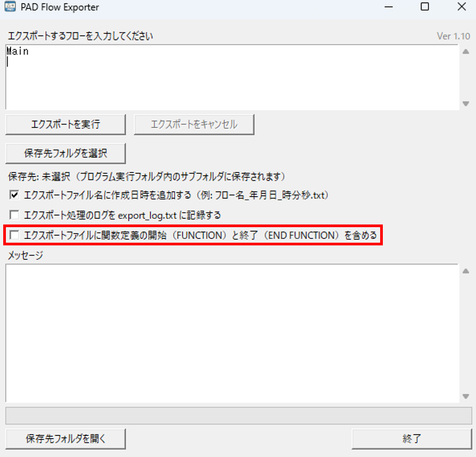Click inside the flow name input box
This screenshot has width=476, height=457.
pyautogui.click(x=232, y=77)
